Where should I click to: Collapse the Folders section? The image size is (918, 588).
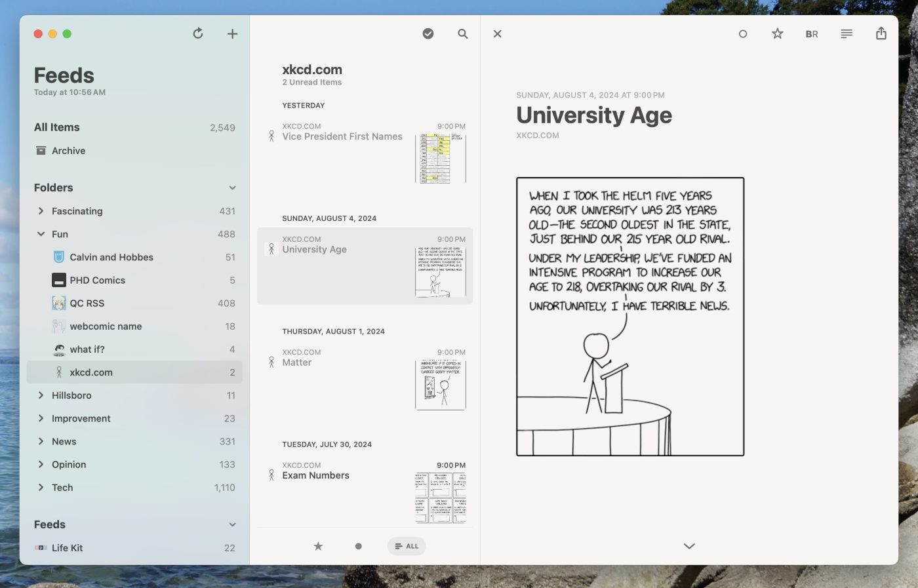click(232, 188)
